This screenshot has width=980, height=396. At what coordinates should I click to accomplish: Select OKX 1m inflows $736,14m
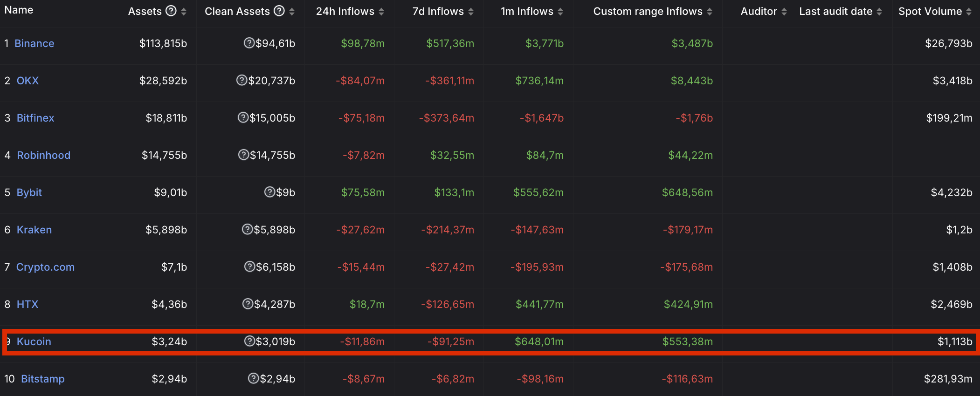coord(539,81)
